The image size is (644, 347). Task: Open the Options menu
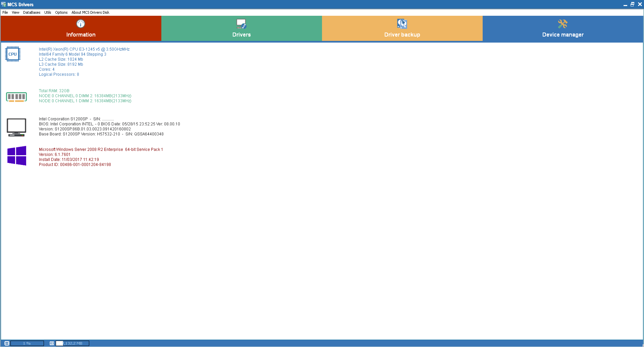point(61,12)
